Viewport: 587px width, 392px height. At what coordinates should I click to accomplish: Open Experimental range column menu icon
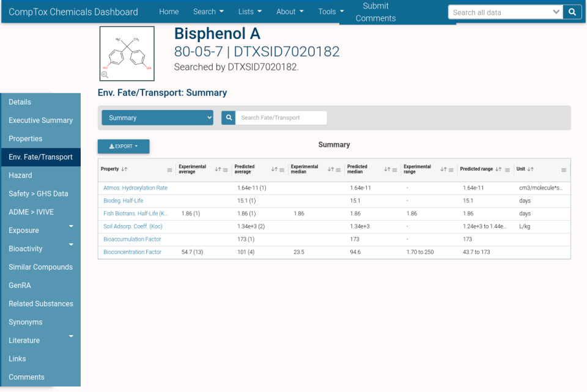451,170
